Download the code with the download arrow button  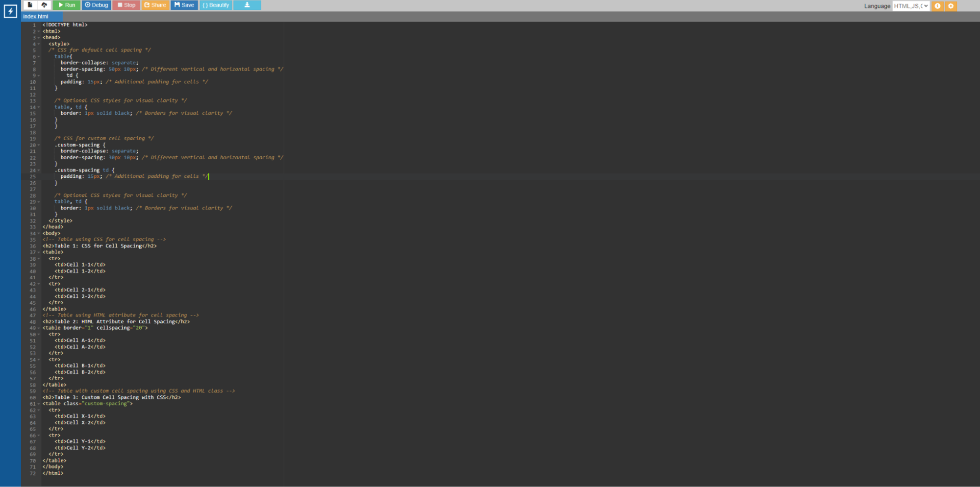tap(247, 5)
